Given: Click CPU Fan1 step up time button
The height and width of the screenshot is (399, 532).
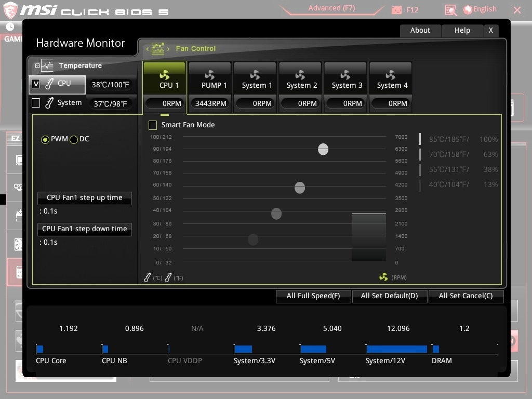Looking at the screenshot, I should [85, 198].
